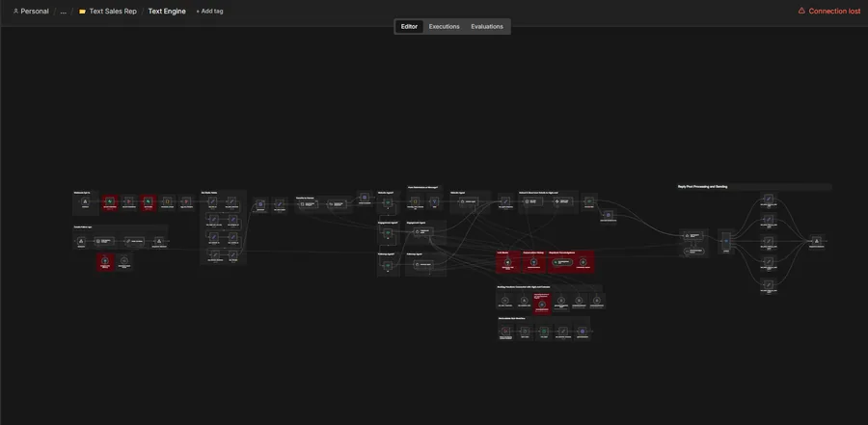868x425 pixels.
Task: Select topmost edit node in reply branches
Action: 768,199
